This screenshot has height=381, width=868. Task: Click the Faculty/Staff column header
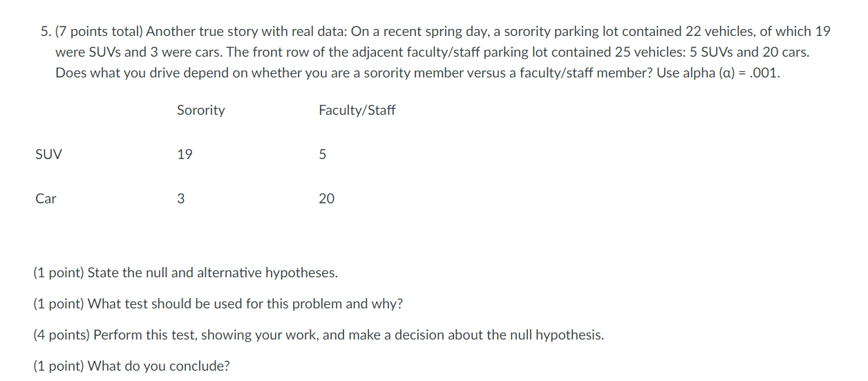357,111
